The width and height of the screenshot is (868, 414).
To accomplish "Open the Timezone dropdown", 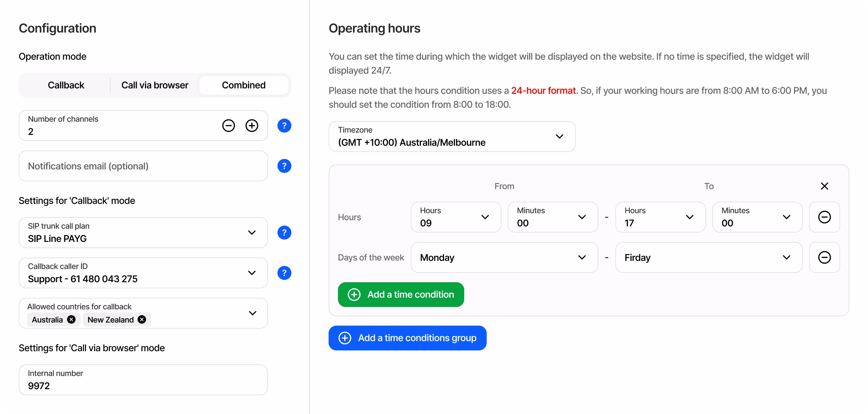I will [x=452, y=136].
